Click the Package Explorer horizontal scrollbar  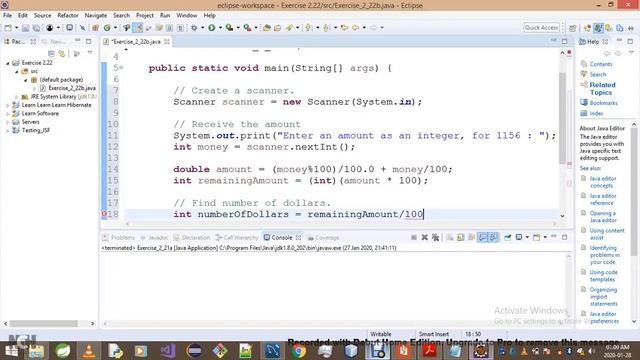pos(44,323)
